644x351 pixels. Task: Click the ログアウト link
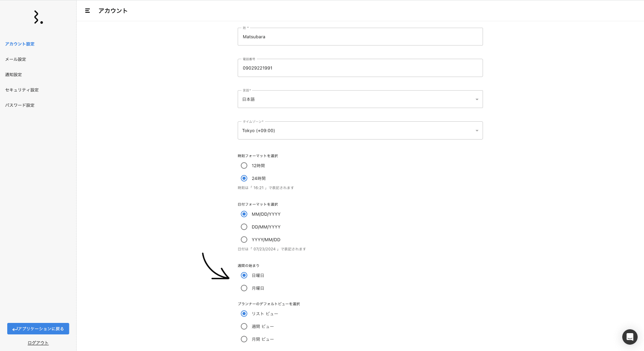pos(38,343)
